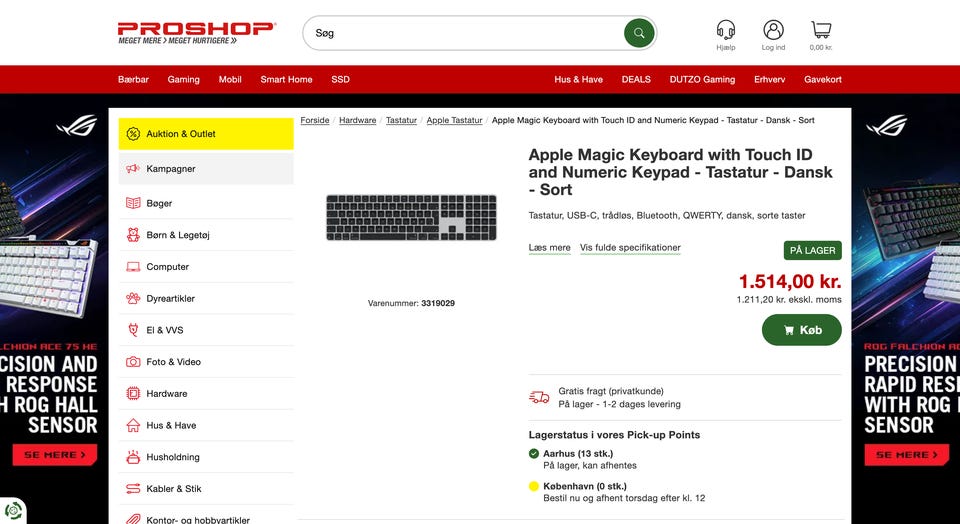Go to Forside breadcrumb
960x524 pixels.
click(315, 120)
